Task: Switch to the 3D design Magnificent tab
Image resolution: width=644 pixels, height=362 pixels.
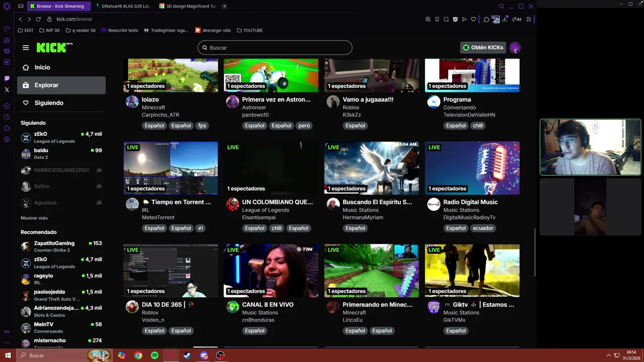Action: (187, 6)
